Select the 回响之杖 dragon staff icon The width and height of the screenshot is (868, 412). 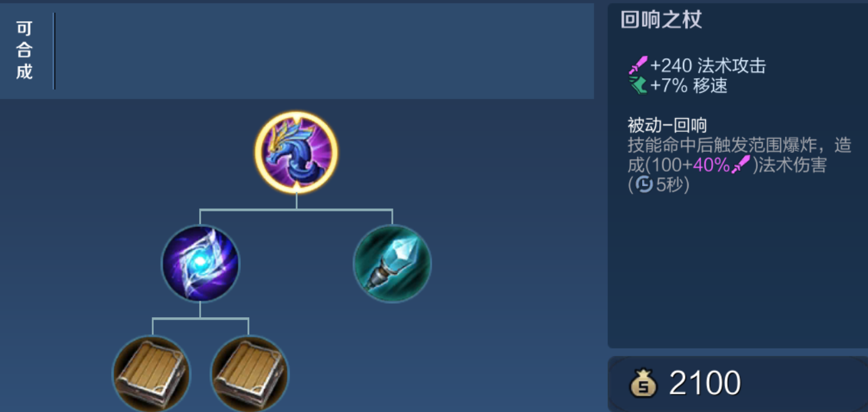[296, 152]
